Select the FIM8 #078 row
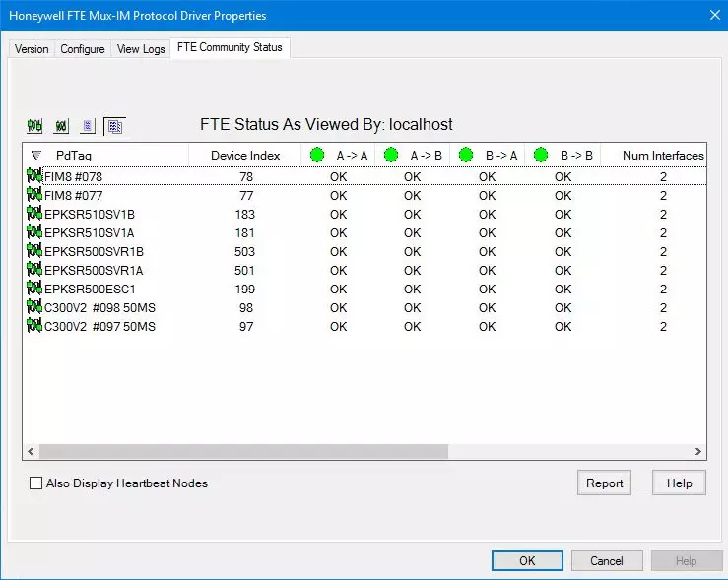Screen dimensions: 728x580 click(x=365, y=176)
